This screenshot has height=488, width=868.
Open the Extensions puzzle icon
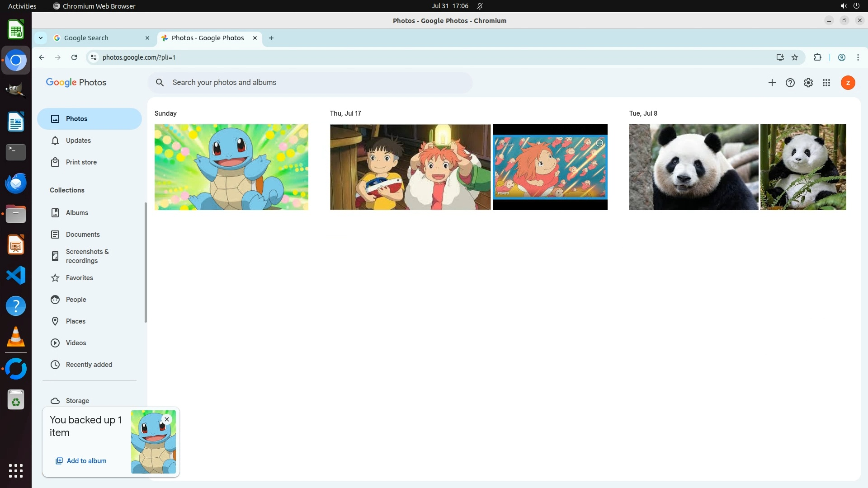coord(817,57)
